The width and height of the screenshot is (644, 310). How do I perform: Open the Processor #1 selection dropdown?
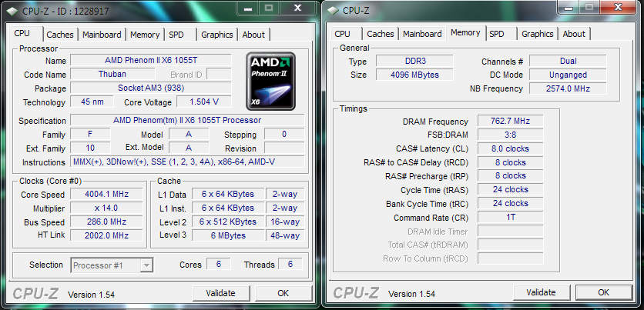pos(112,265)
